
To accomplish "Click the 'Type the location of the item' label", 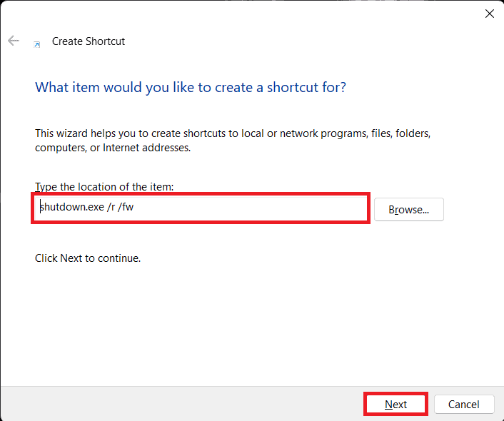I will coord(104,187).
